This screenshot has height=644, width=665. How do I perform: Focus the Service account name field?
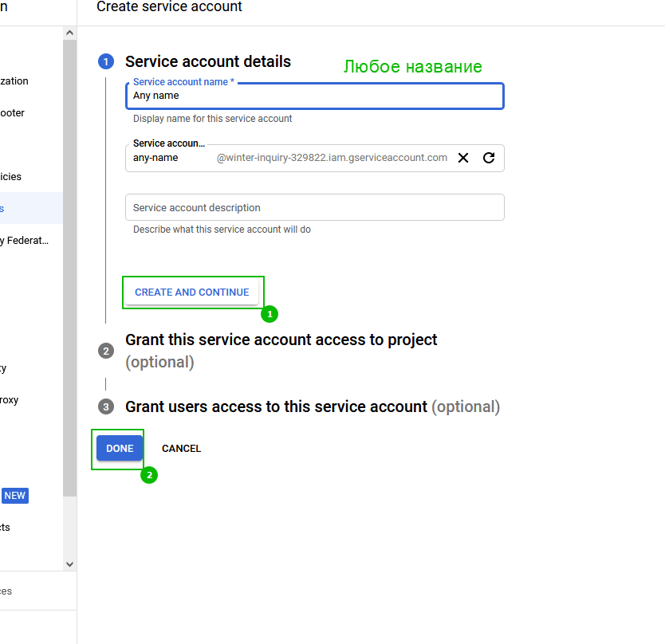point(314,96)
